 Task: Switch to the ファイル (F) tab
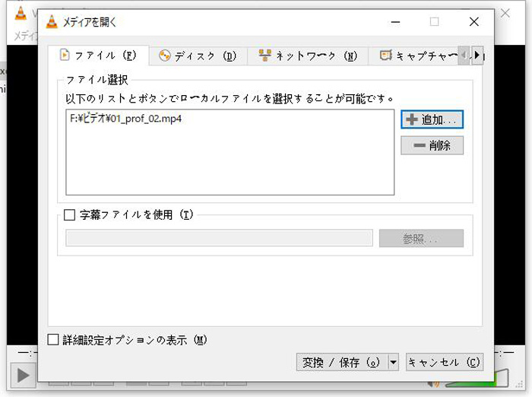(x=98, y=56)
